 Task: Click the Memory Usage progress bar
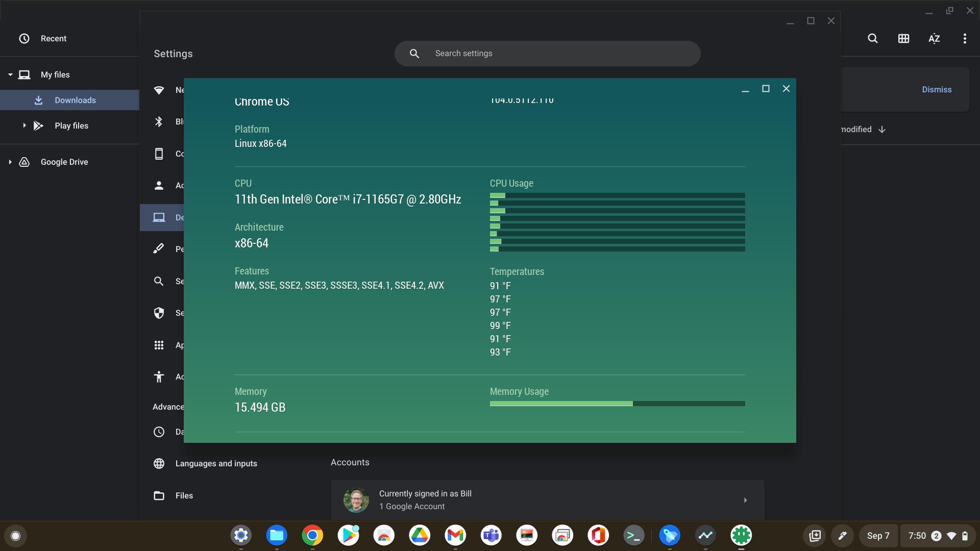[x=617, y=404]
